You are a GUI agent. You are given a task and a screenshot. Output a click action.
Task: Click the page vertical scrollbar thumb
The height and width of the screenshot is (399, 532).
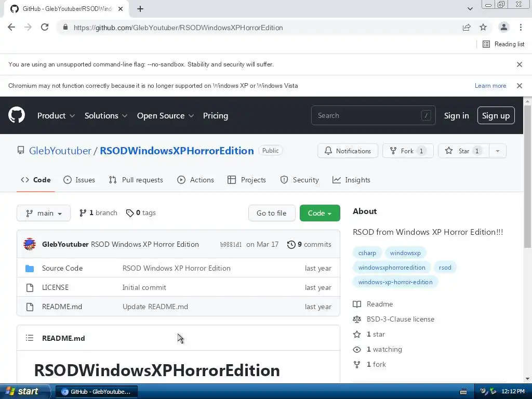point(527,176)
